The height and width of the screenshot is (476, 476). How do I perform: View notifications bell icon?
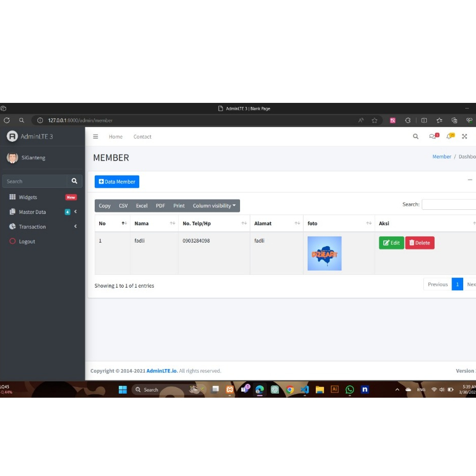tap(448, 137)
